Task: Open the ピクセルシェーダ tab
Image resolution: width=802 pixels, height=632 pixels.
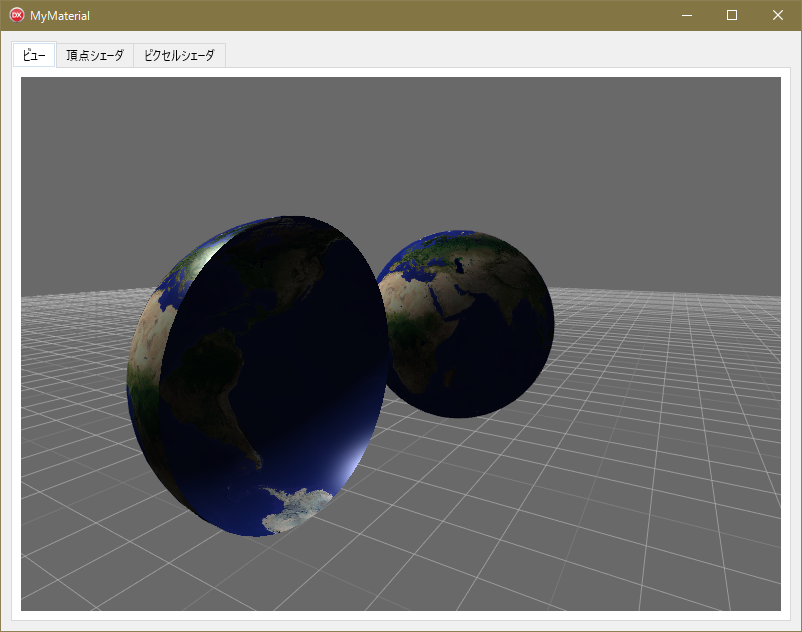Action: click(180, 55)
